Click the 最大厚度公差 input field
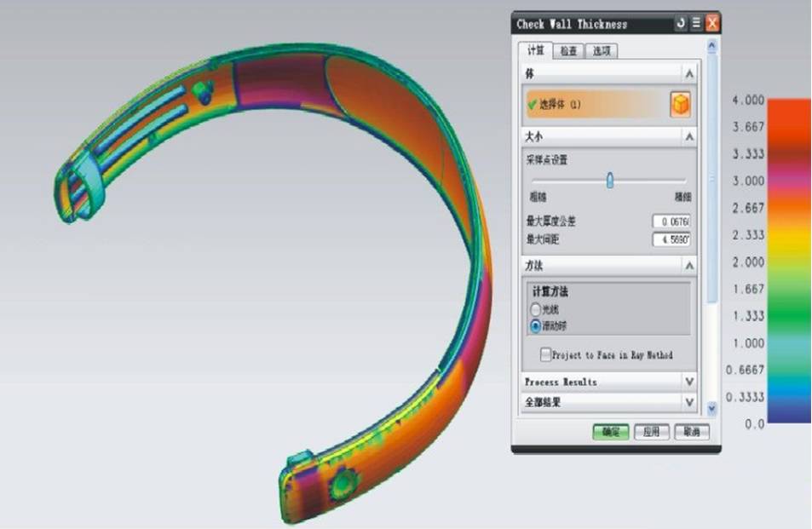 pyautogui.click(x=671, y=221)
